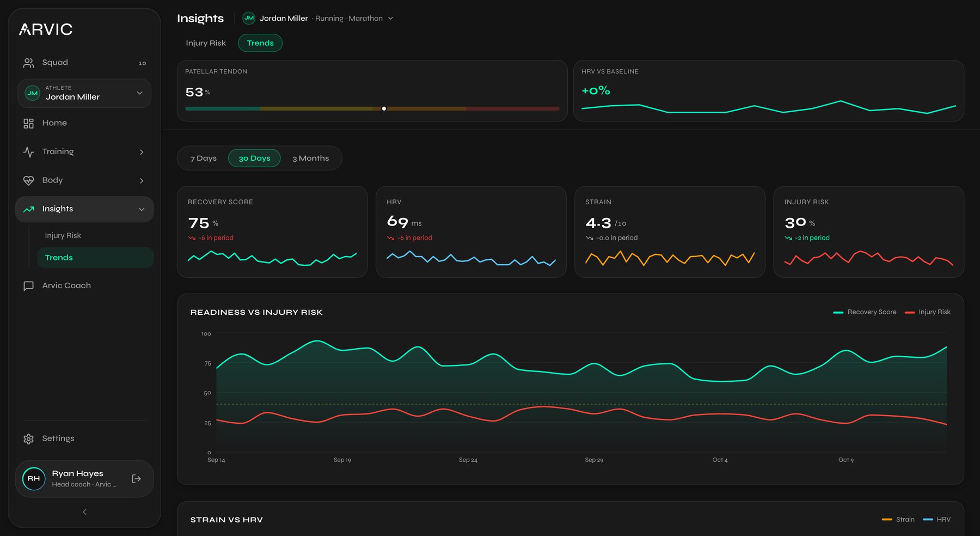980x536 pixels.
Task: Expand the Body menu chevron
Action: click(142, 181)
